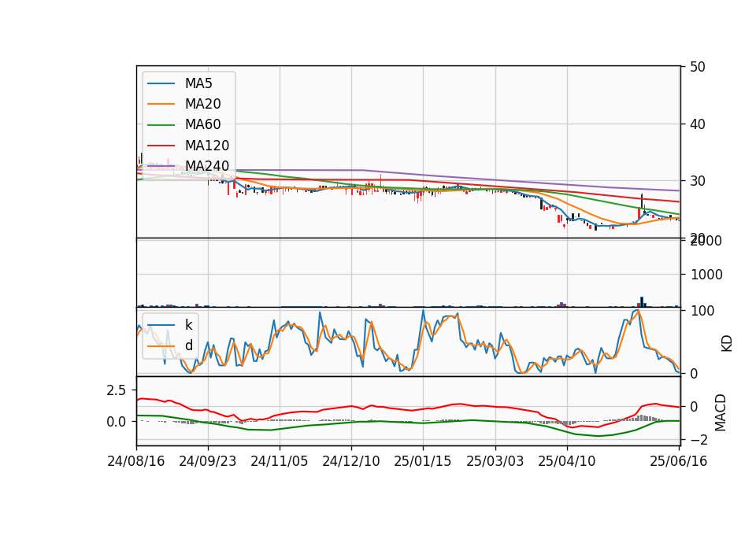
Task: Click the green MA60 legend line sample
Action: (x=161, y=125)
